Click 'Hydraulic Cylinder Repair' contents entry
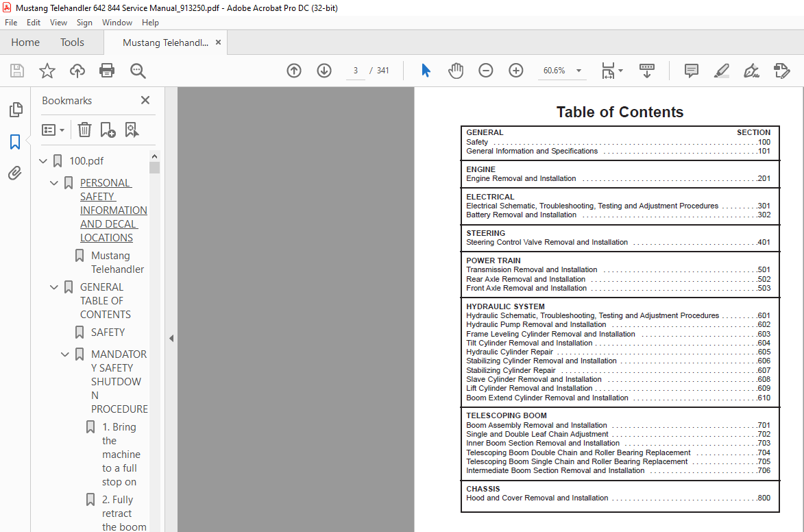The image size is (804, 532). pyautogui.click(x=510, y=352)
